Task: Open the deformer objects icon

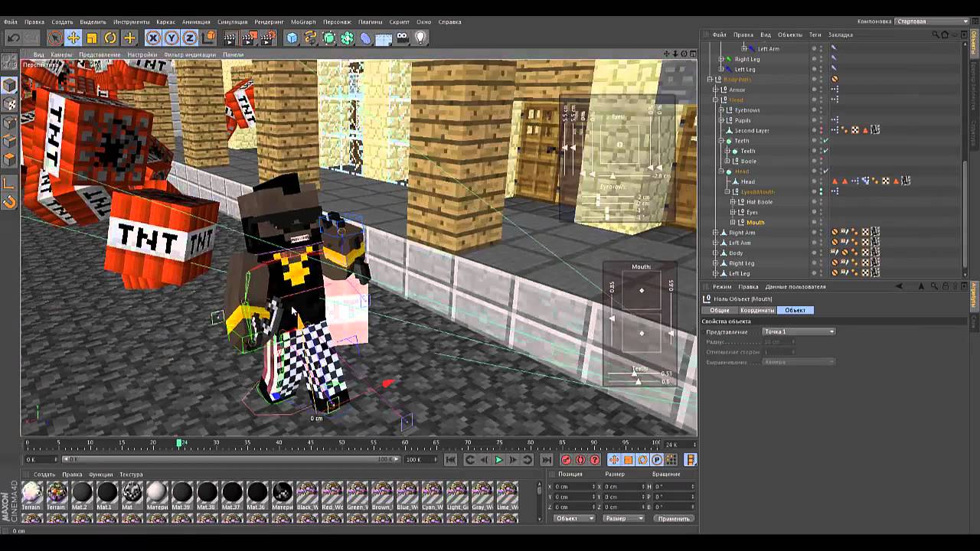Action: (x=365, y=37)
